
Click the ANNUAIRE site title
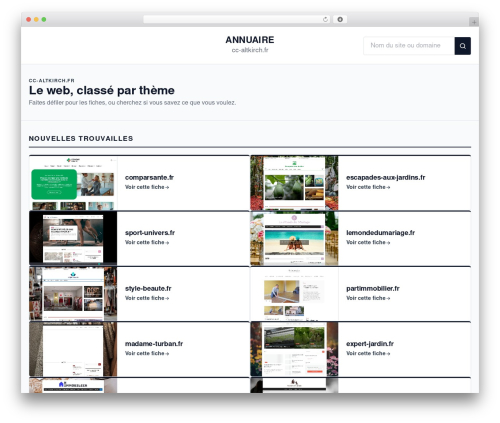point(250,40)
